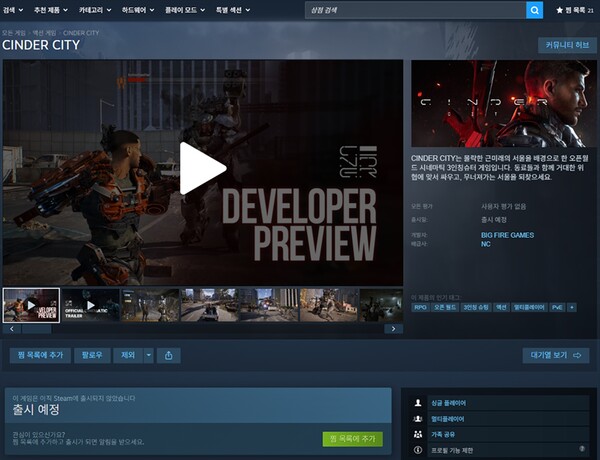Click the green 찜 목록에 추가 button
This screenshot has height=460, width=600.
click(352, 439)
